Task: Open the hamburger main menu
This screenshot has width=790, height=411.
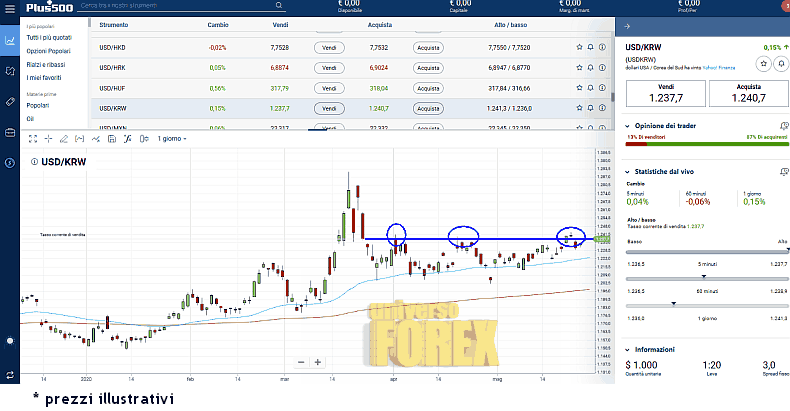Action: (x=10, y=9)
